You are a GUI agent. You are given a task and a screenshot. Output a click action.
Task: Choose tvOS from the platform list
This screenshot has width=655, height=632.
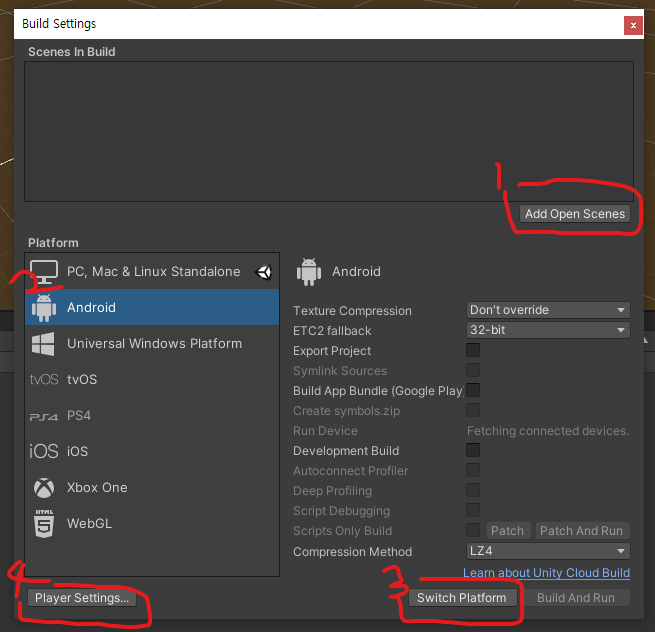(x=152, y=379)
